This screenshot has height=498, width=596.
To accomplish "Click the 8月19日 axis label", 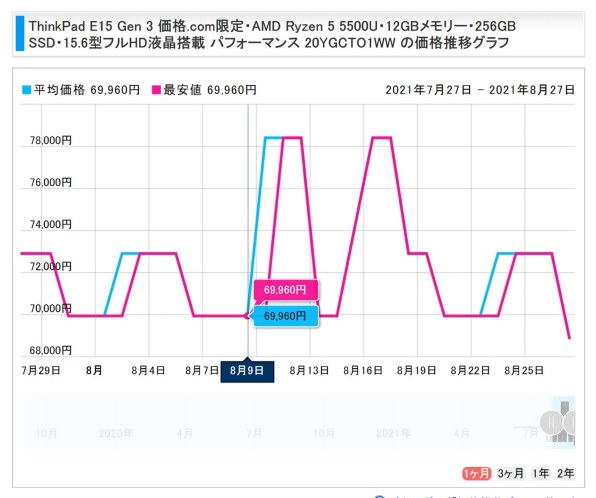I will tap(416, 370).
